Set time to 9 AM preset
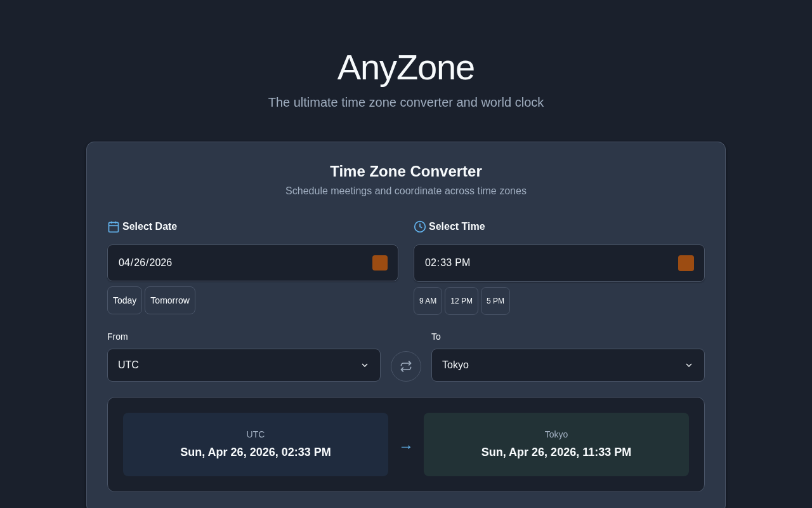The image size is (812, 508). (x=428, y=301)
